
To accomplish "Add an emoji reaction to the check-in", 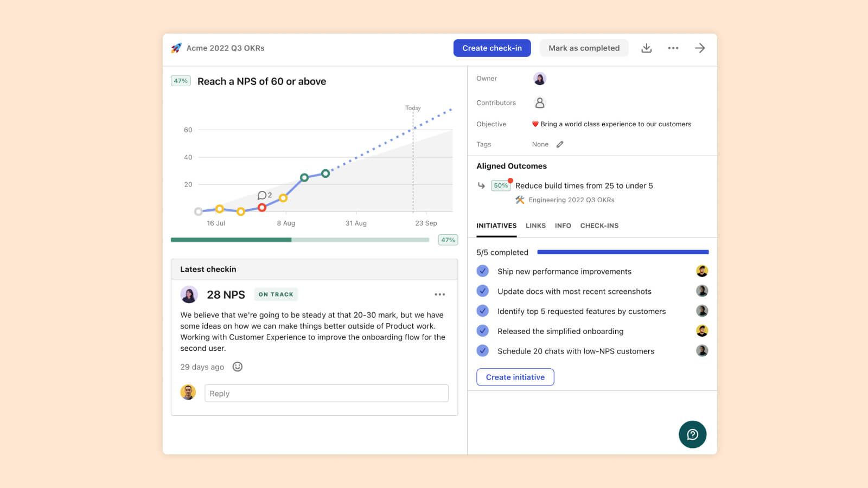I will (237, 367).
